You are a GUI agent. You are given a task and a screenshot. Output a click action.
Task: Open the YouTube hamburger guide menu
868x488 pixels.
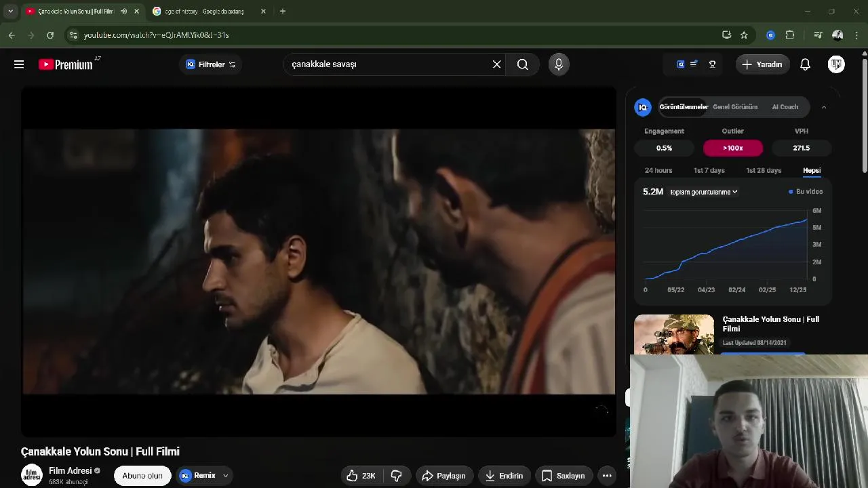click(x=19, y=64)
